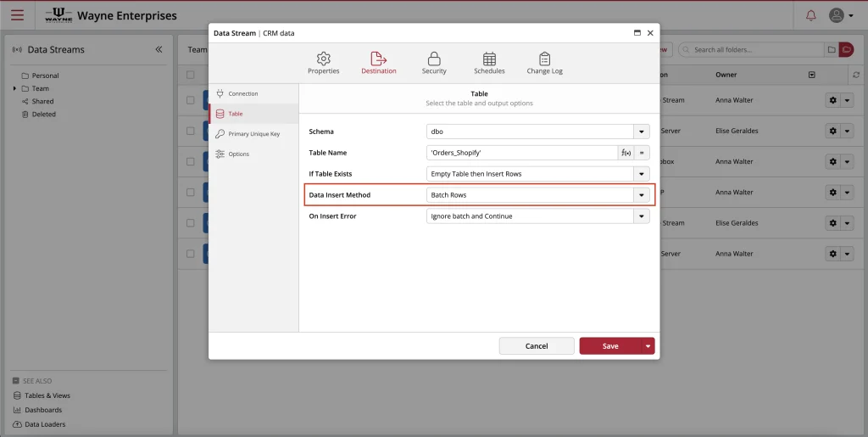This screenshot has width=868, height=437.
Task: Expand the Schema dropdown
Action: [641, 132]
